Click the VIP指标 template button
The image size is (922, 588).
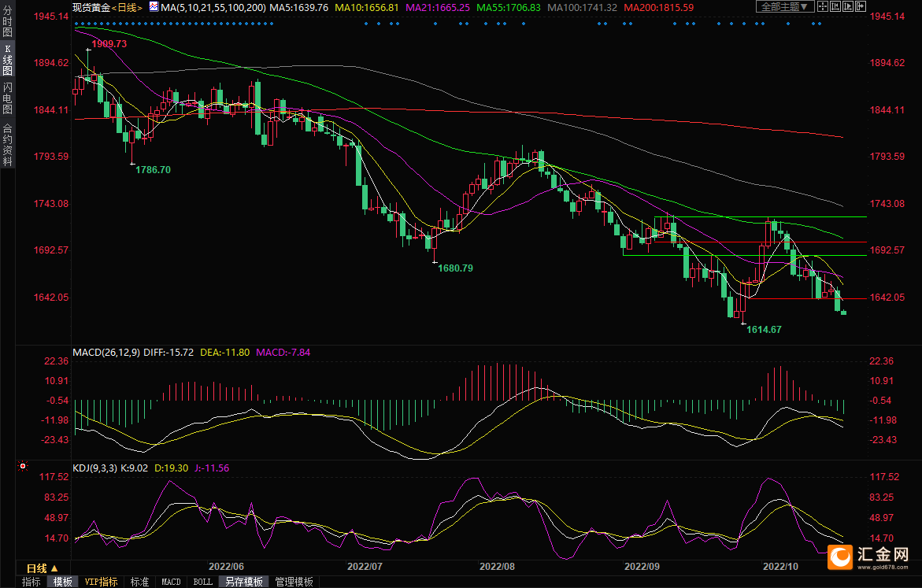click(102, 582)
